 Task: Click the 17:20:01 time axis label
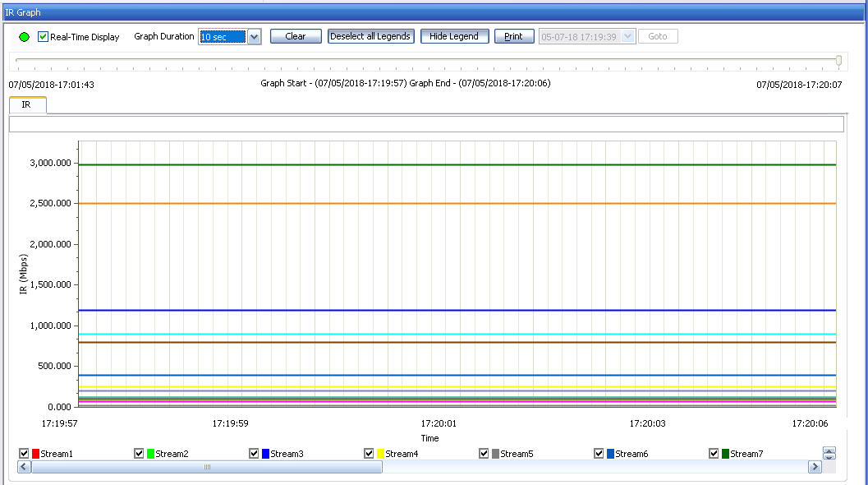click(439, 423)
